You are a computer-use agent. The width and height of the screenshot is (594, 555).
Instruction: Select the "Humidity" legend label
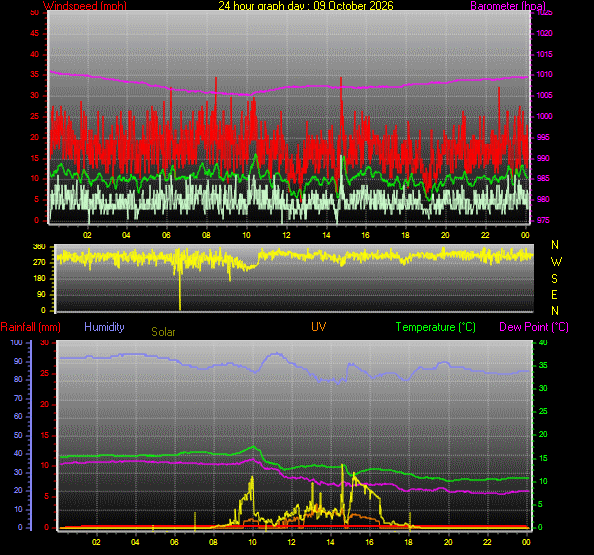[104, 327]
